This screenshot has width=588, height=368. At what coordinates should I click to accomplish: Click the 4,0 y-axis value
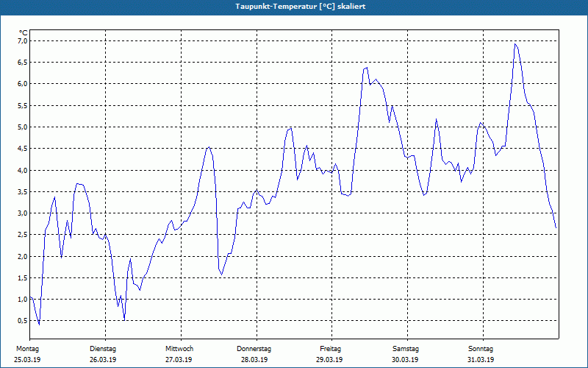23,170
